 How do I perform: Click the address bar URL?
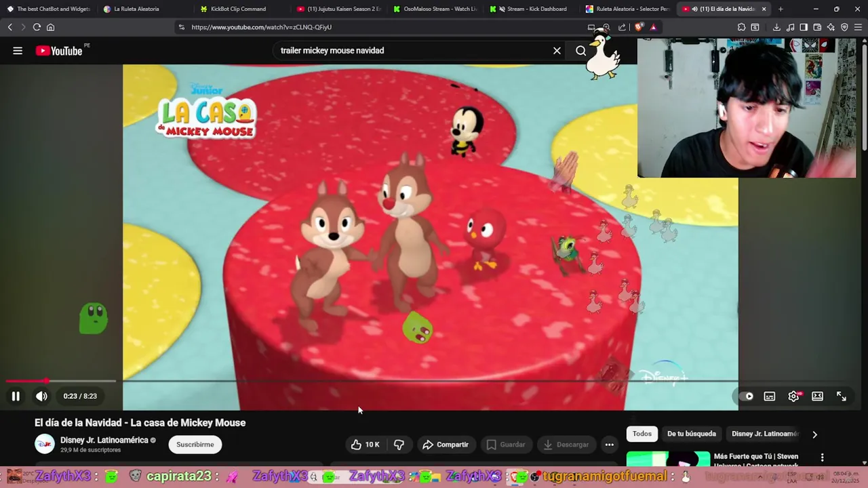point(262,27)
